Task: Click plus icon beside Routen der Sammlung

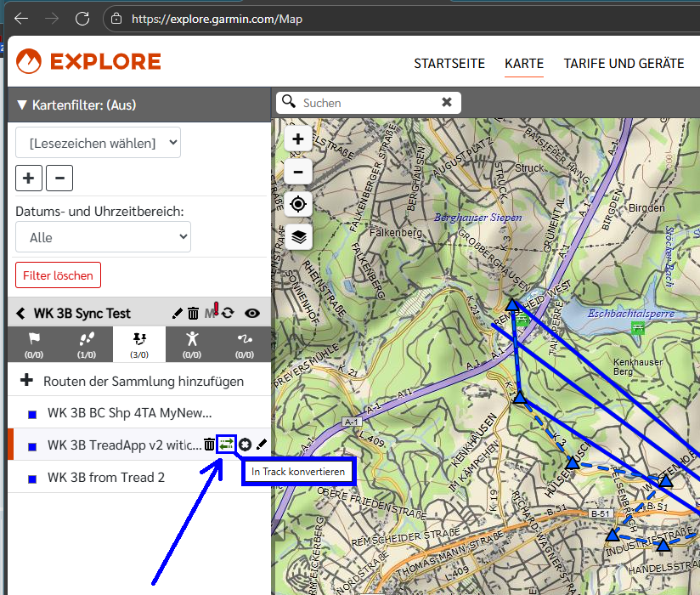Action: (x=27, y=380)
